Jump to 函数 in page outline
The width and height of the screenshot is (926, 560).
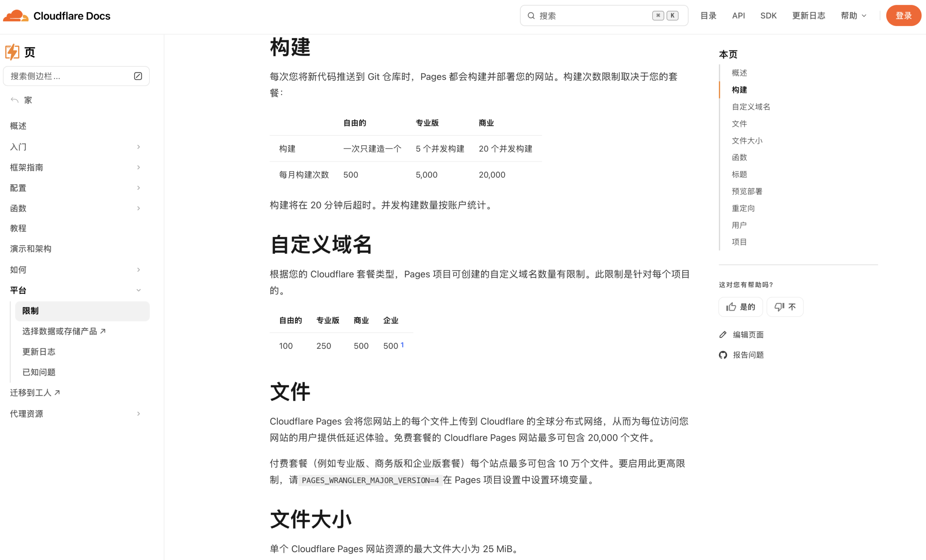point(739,157)
